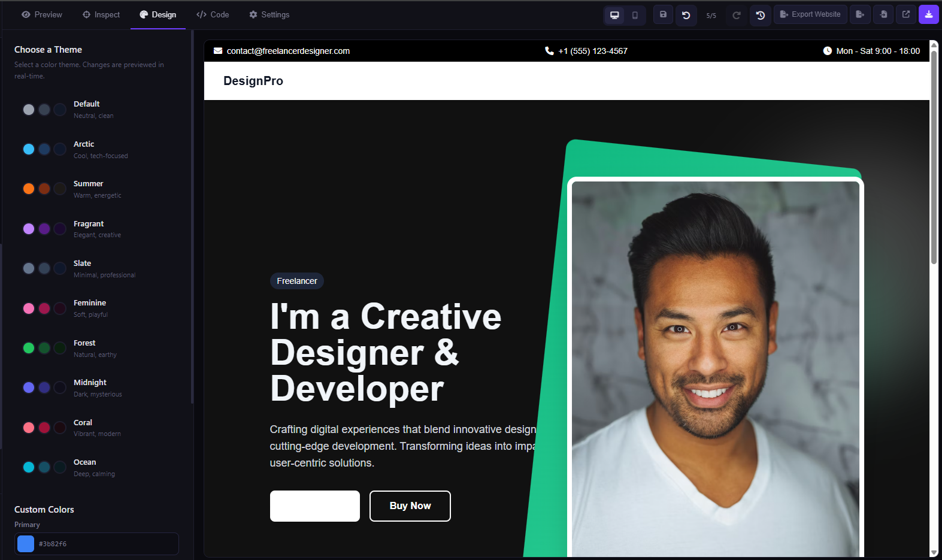Click the hero heading Creative Designer & Developer

386,353
